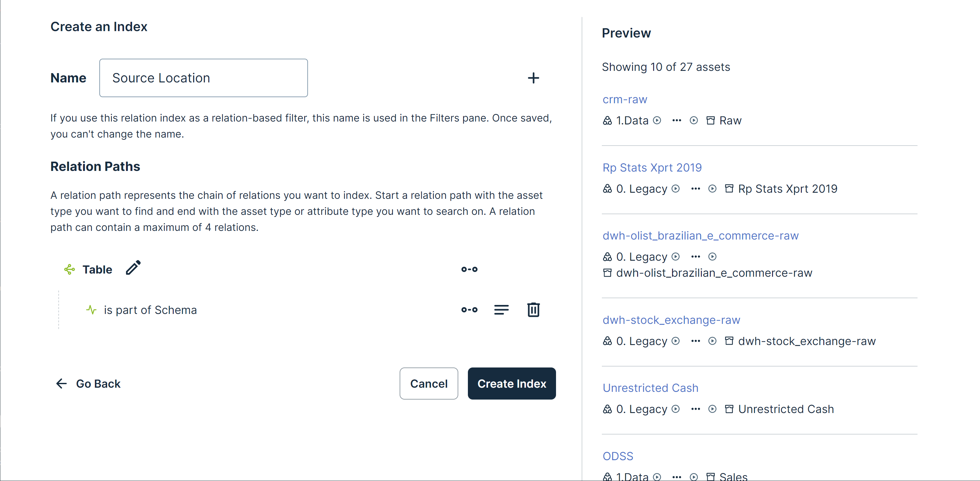Click attribute lines icon on Schema row
The width and height of the screenshot is (980, 481).
click(501, 310)
